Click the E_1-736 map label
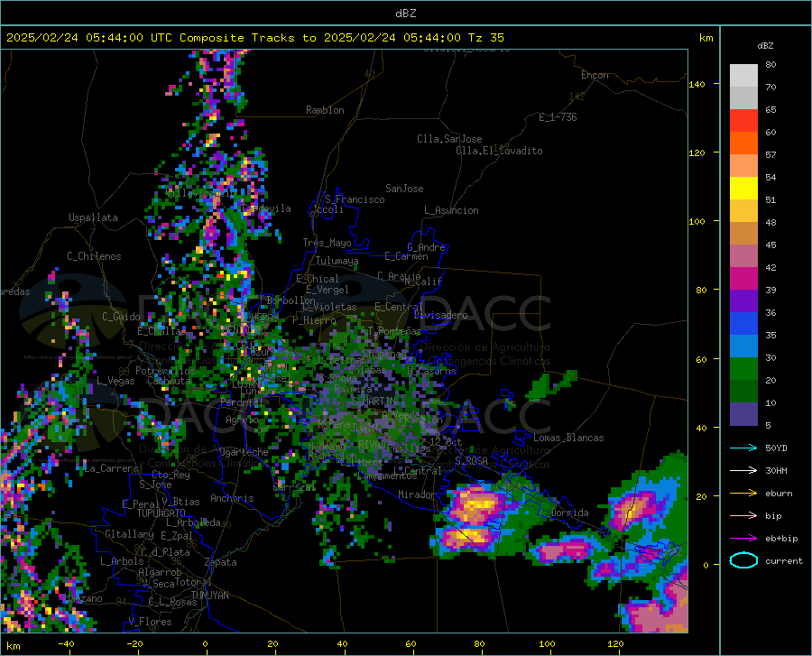Viewport: 812px width, 656px height. pos(558,117)
